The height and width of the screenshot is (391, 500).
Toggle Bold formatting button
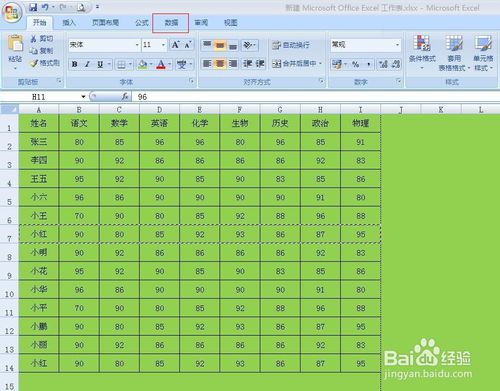(x=75, y=64)
